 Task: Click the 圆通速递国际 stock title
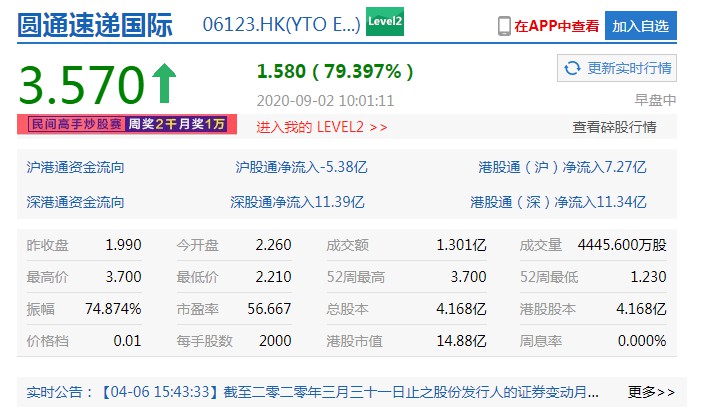pos(95,25)
